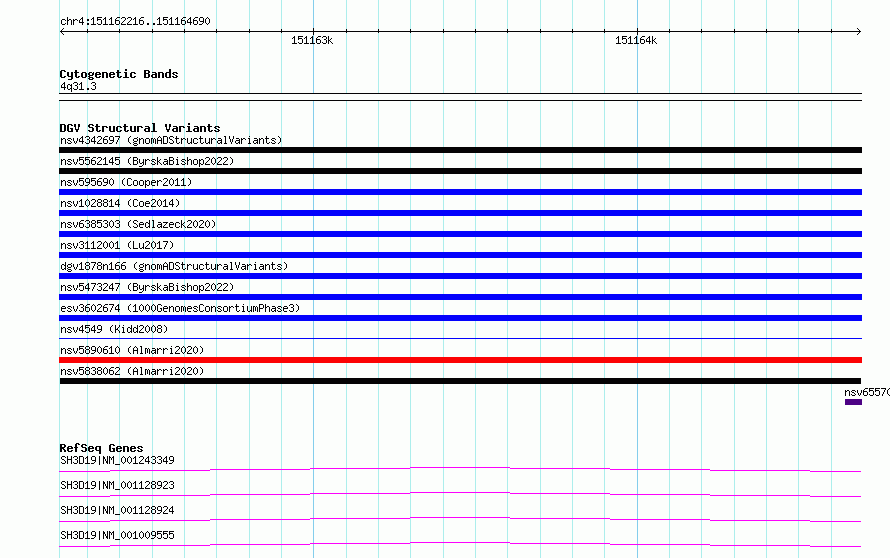Click the right arrow end of ruler
Image resolution: width=890 pixels, height=558 pixels.
point(859,31)
